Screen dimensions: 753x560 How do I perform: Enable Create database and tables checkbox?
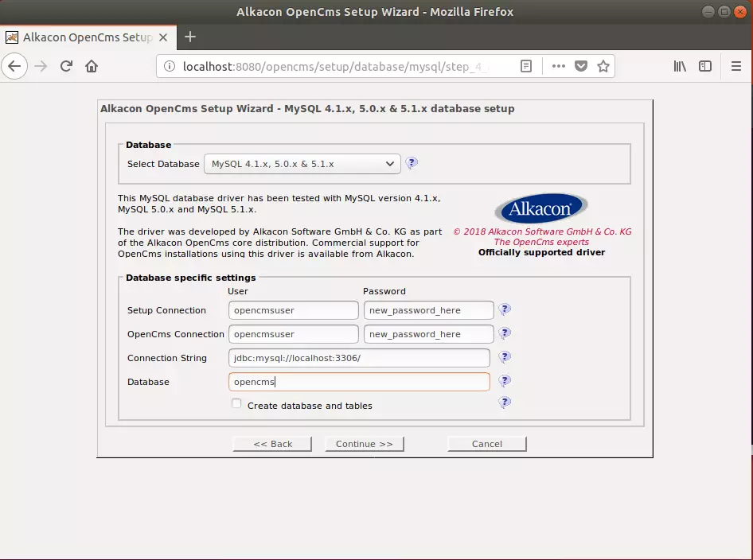click(236, 403)
